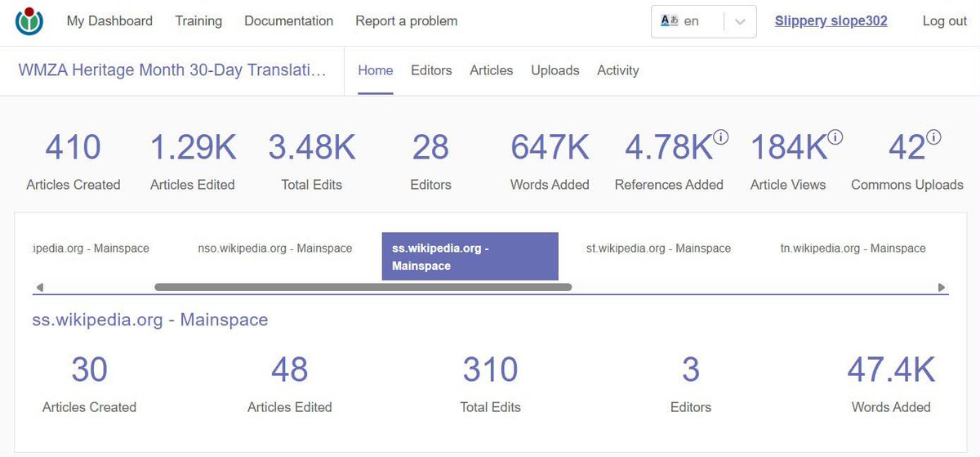Select tn.wikipedia.org - Mainspace tab
980x457 pixels.
point(853,248)
